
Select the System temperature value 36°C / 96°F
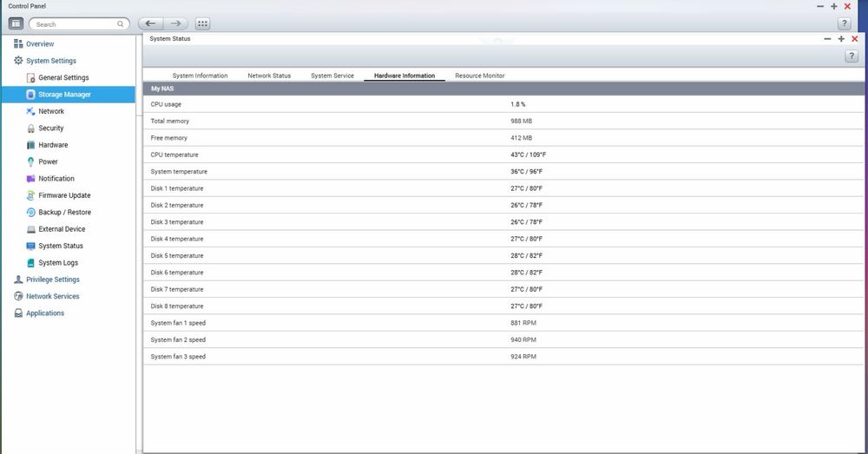pyautogui.click(x=527, y=172)
